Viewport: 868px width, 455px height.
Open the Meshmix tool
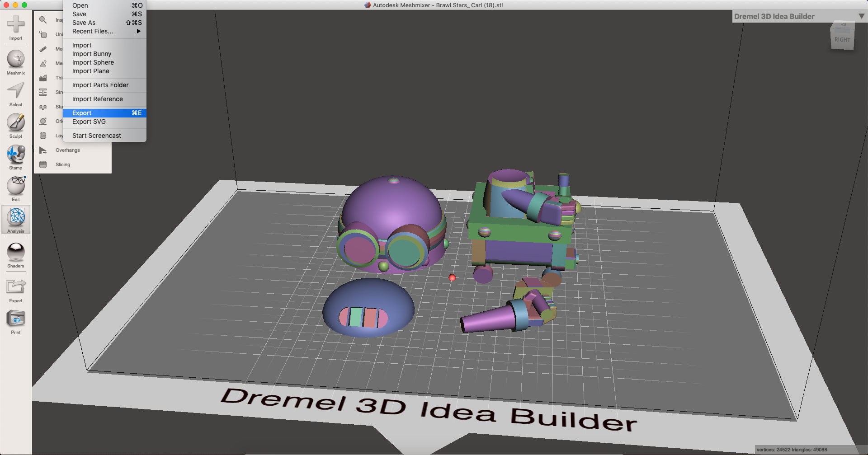(16, 62)
